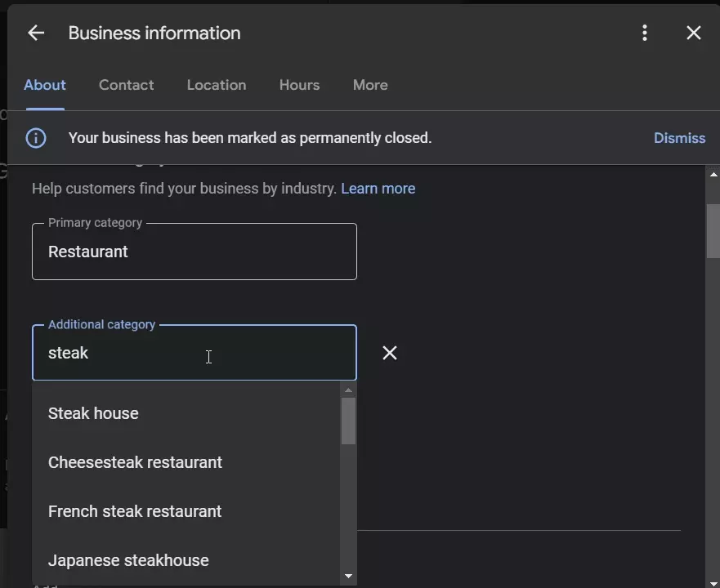The width and height of the screenshot is (720, 588).
Task: Choose Steak house from suggestions
Action: pyautogui.click(x=93, y=413)
